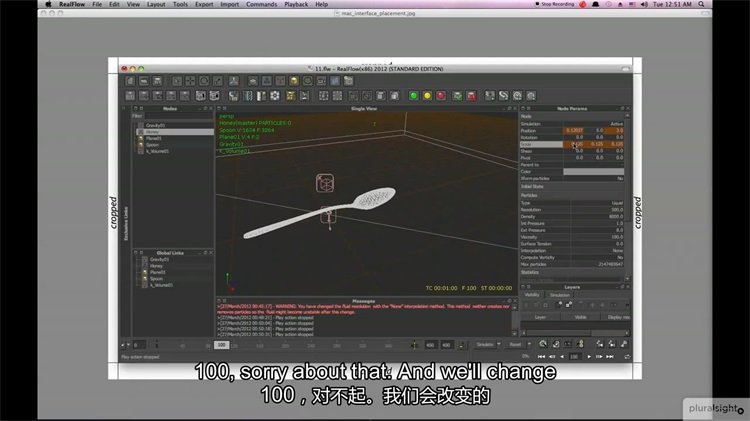Click the chain link icon in second toolbar row
The image size is (750, 421).
coord(503,96)
